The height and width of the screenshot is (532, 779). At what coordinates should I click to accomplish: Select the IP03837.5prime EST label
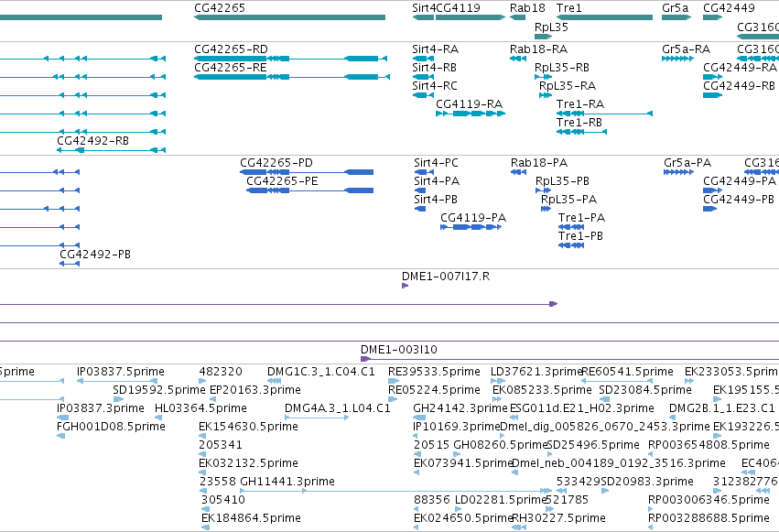coord(121,372)
